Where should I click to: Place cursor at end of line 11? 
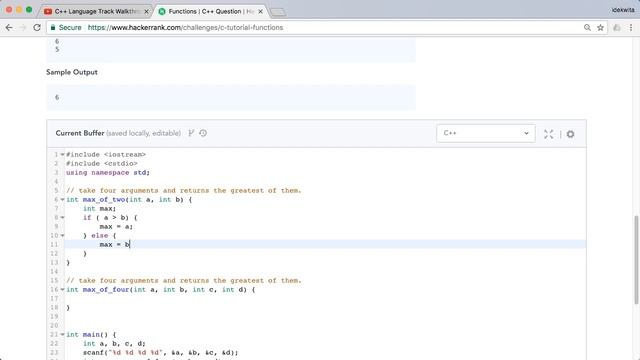[x=130, y=244]
